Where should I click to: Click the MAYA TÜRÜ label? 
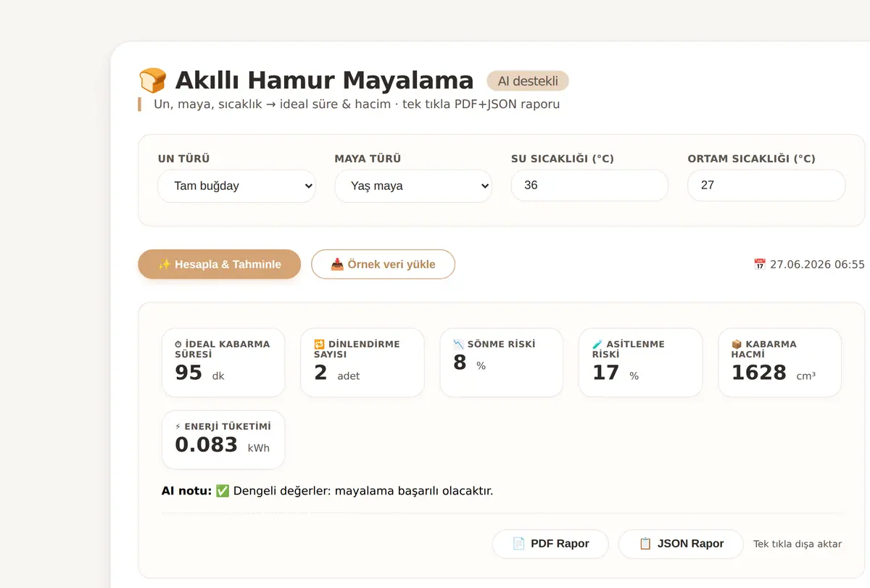tap(368, 159)
